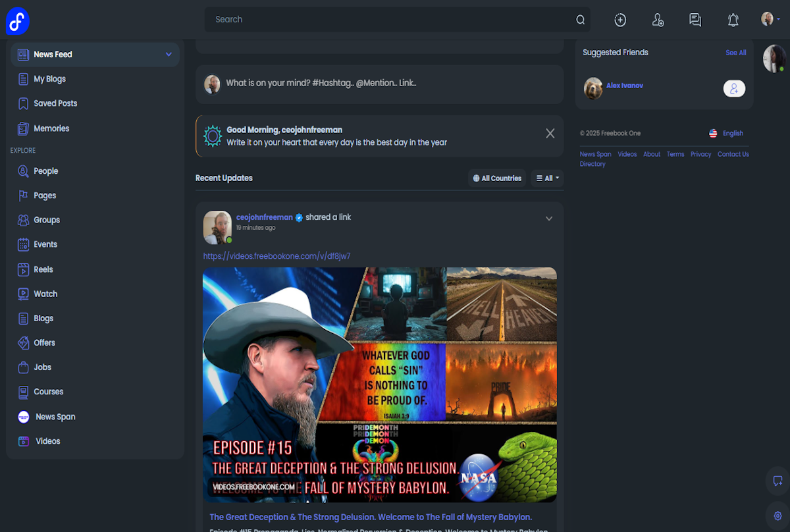Open friend requests icon in top bar
The width and height of the screenshot is (790, 532).
point(657,20)
